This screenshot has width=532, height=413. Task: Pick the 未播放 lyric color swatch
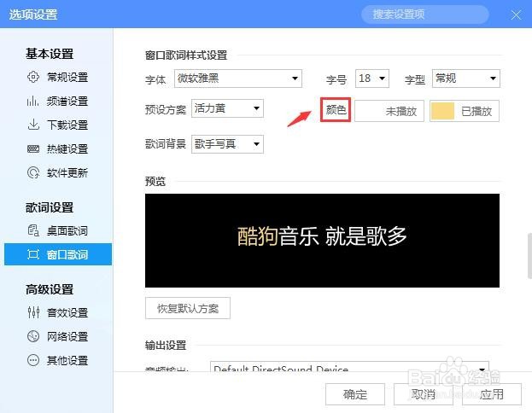389,111
